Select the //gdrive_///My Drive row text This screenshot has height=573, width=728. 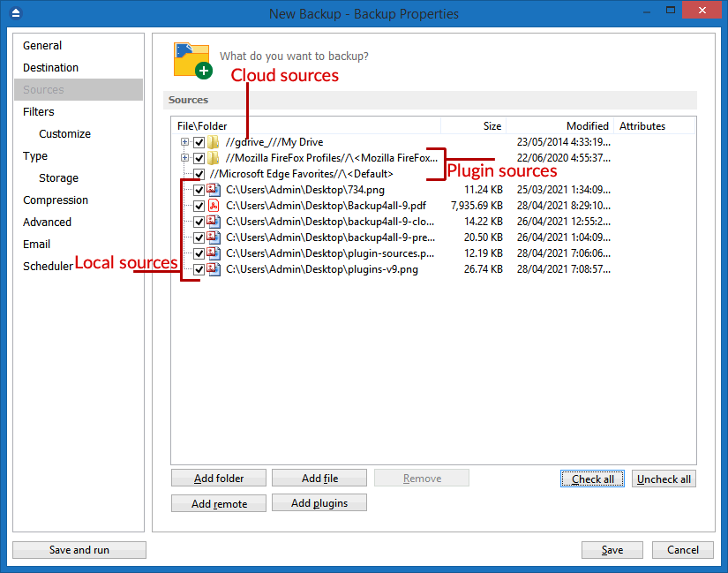tap(274, 142)
